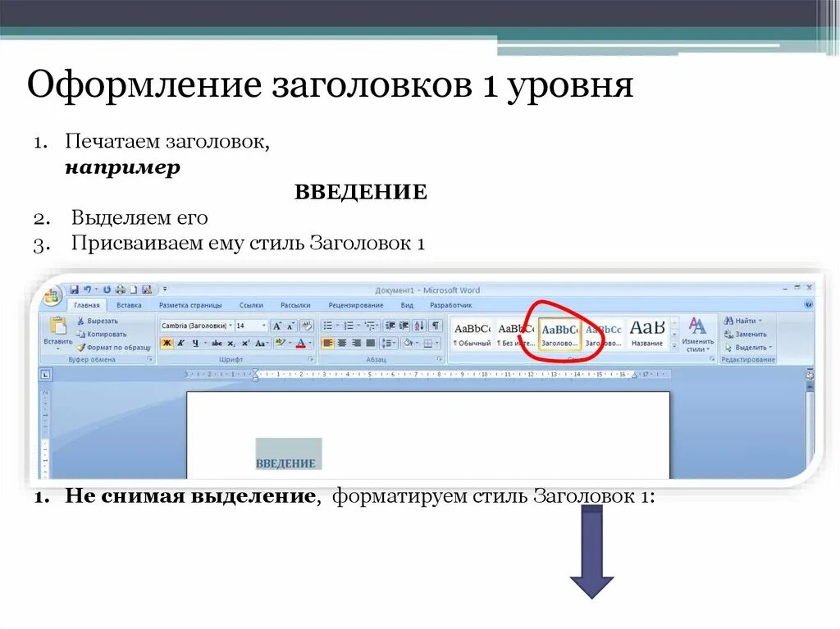Apply the Заголовок 1 style
The image size is (840, 629).
pos(559,334)
